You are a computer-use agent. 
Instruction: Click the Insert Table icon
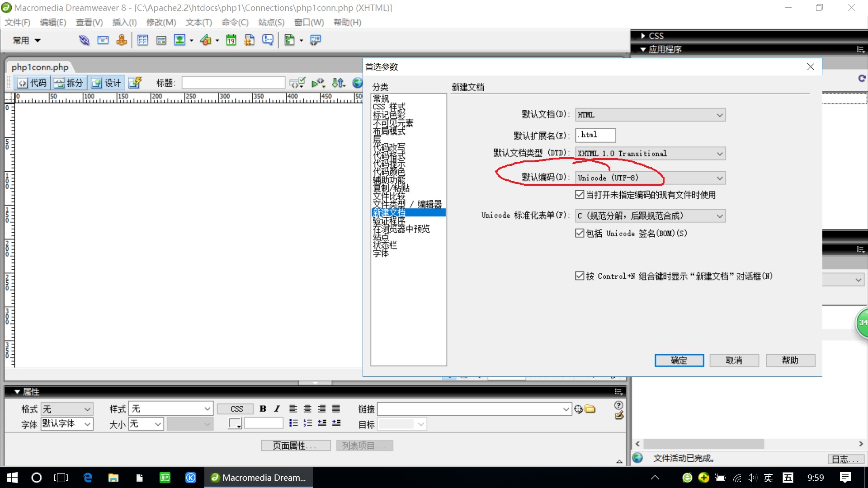(143, 40)
